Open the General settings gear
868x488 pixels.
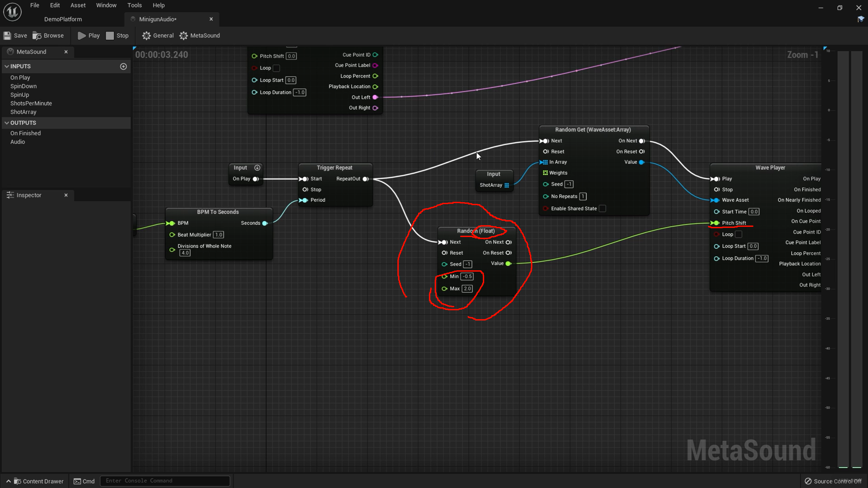pyautogui.click(x=146, y=36)
